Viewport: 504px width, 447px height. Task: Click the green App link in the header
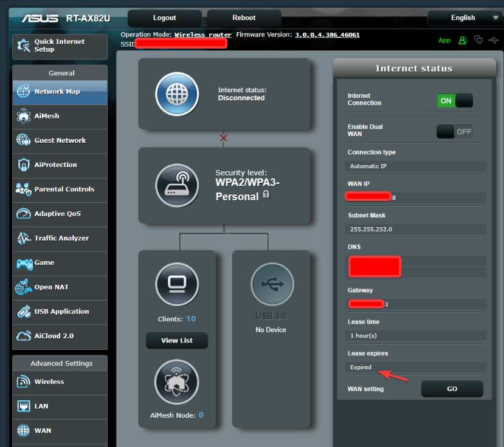click(x=444, y=40)
